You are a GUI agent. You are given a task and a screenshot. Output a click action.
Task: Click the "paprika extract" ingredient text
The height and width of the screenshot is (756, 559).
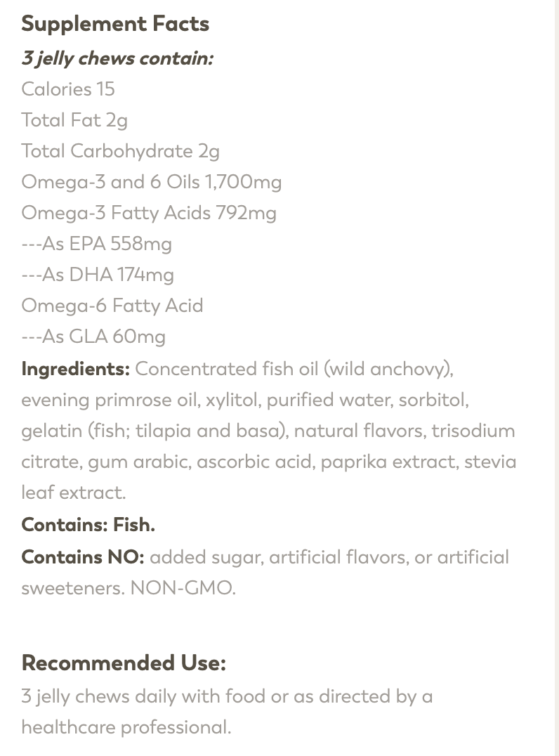(388, 462)
